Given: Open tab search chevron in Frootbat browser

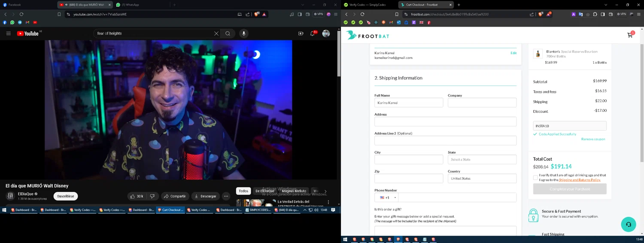Looking at the screenshot, I should click(606, 5).
